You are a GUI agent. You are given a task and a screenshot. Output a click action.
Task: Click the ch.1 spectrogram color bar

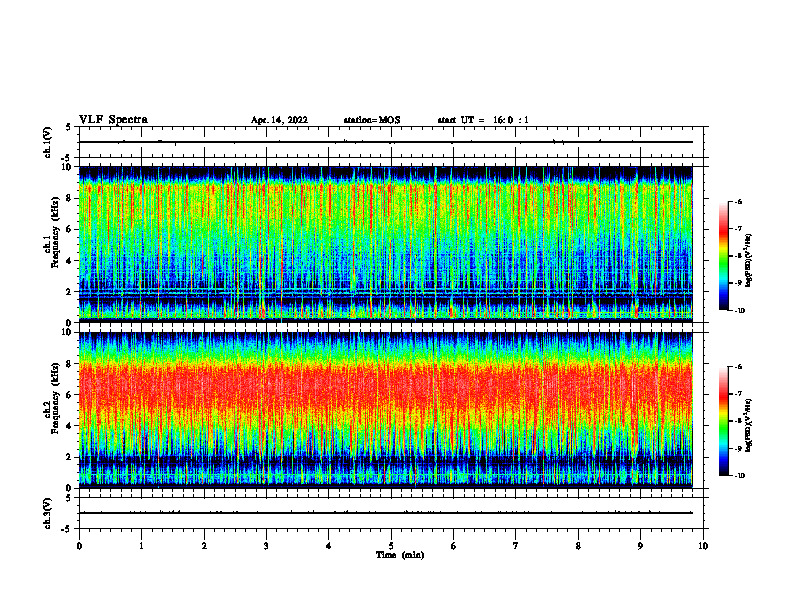tap(723, 256)
